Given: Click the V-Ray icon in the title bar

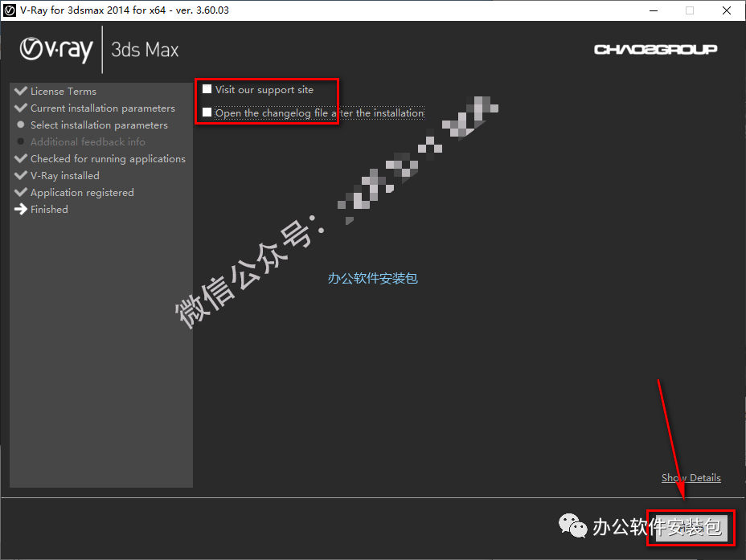Looking at the screenshot, I should click(x=10, y=10).
